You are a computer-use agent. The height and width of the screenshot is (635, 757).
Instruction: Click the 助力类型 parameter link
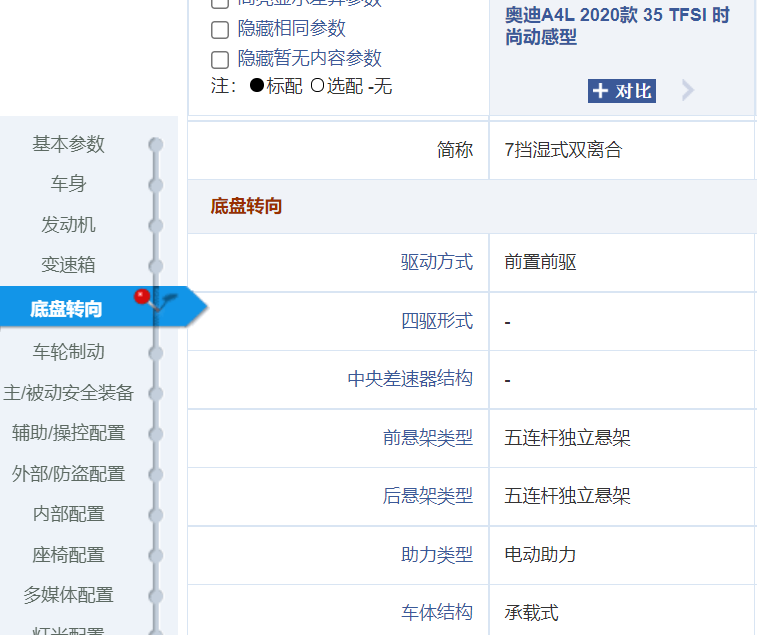[x=436, y=555]
